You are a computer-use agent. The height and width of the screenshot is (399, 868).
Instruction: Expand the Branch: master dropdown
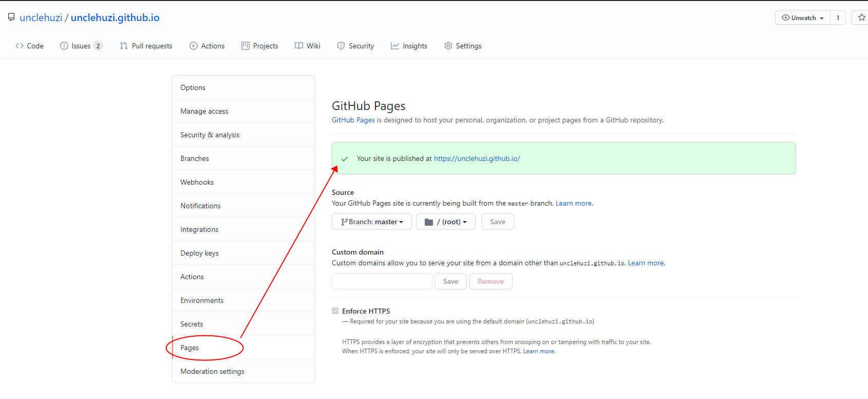click(x=372, y=222)
